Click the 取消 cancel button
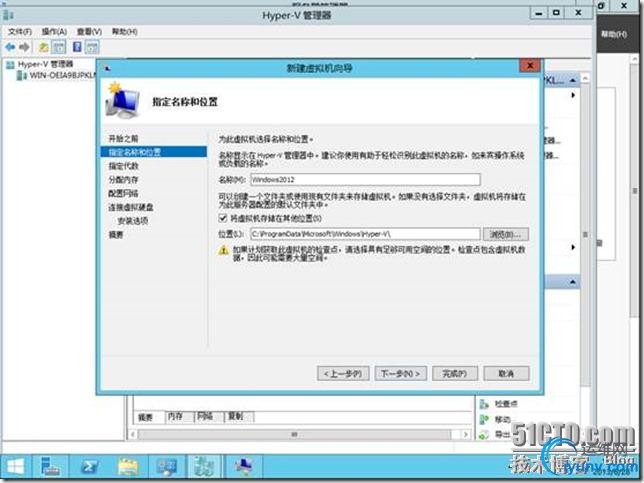The image size is (644, 483). click(x=506, y=373)
